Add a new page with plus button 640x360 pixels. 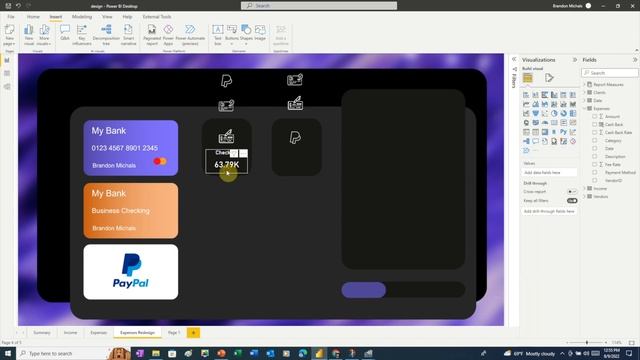193,333
